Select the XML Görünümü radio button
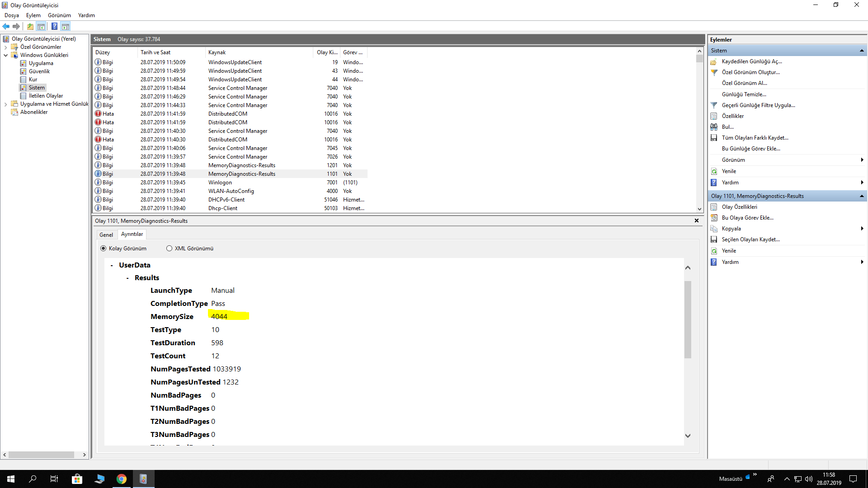This screenshot has width=868, height=488. coord(169,249)
